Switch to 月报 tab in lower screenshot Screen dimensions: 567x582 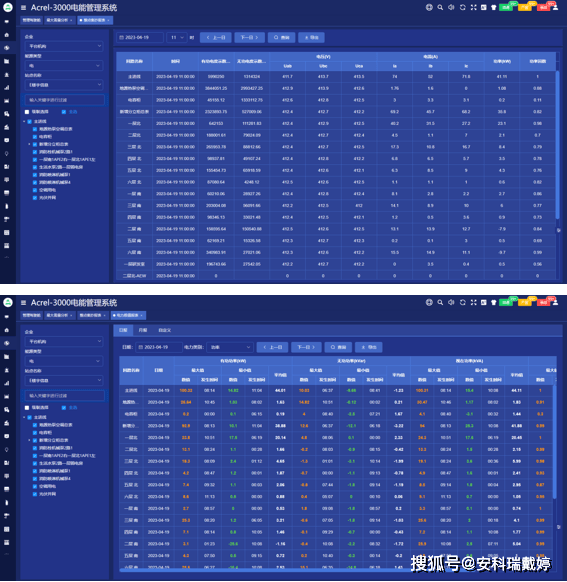pos(143,330)
